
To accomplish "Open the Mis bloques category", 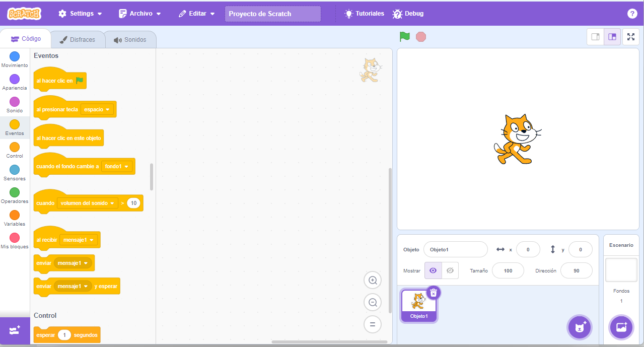I will pyautogui.click(x=14, y=240).
